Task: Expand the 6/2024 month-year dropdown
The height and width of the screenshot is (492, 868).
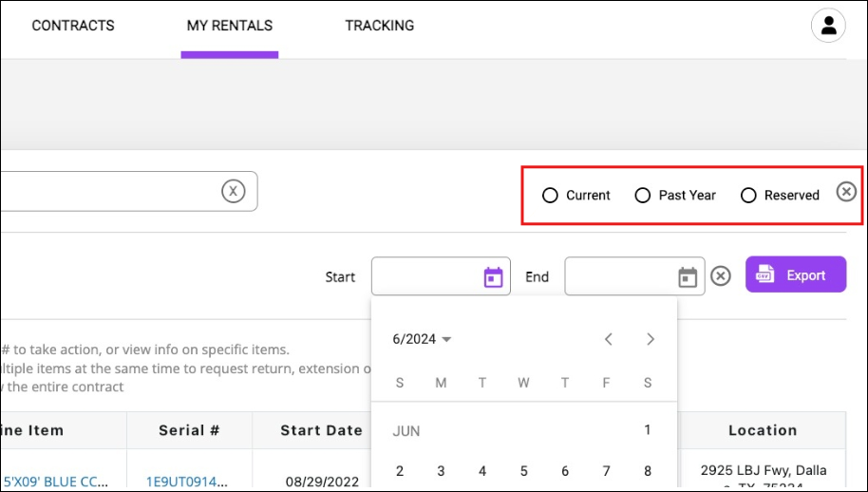Action: [422, 339]
